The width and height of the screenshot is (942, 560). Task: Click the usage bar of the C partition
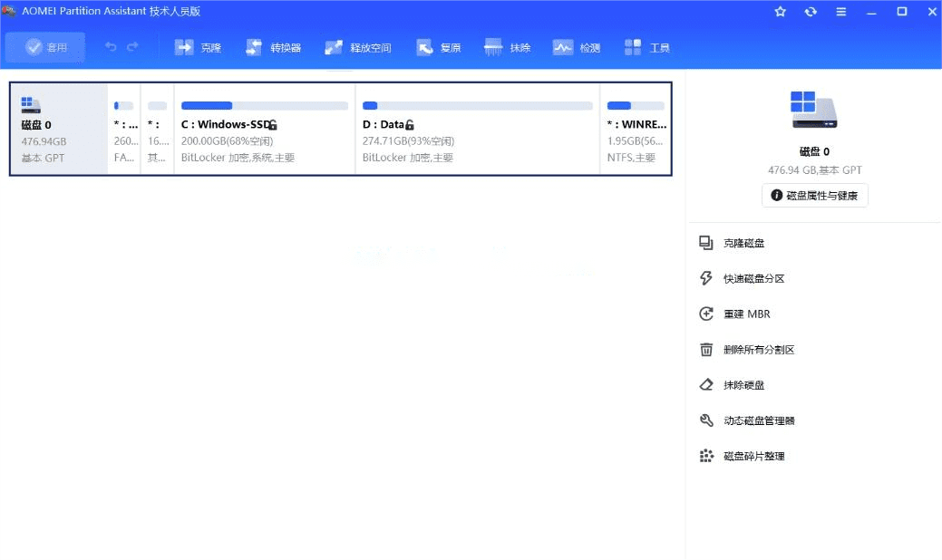pyautogui.click(x=265, y=106)
